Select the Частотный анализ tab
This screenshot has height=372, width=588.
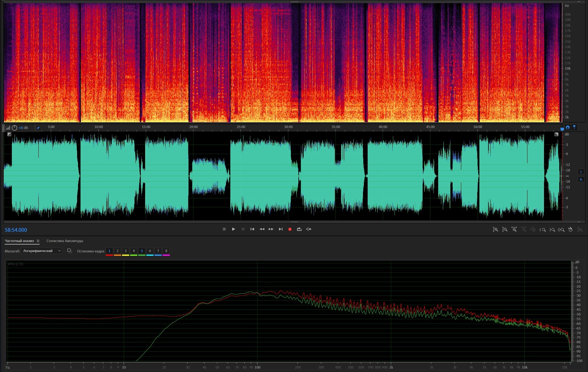coord(19,241)
